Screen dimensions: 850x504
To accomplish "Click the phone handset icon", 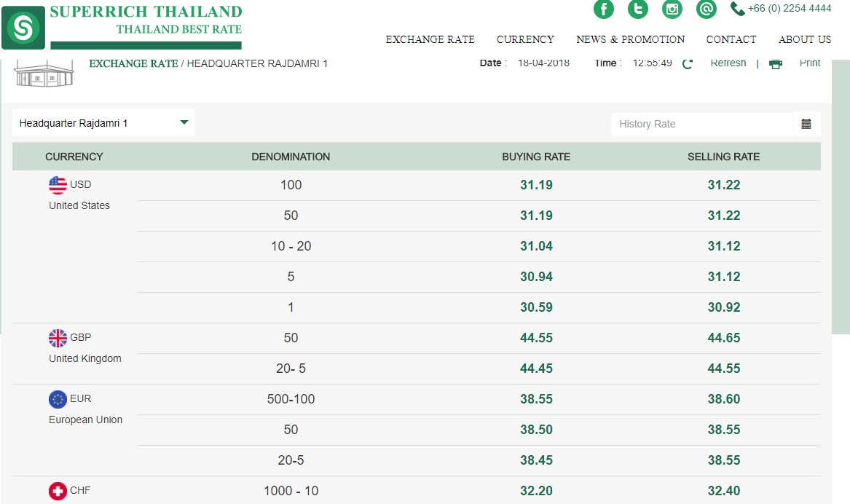I will coord(737,9).
